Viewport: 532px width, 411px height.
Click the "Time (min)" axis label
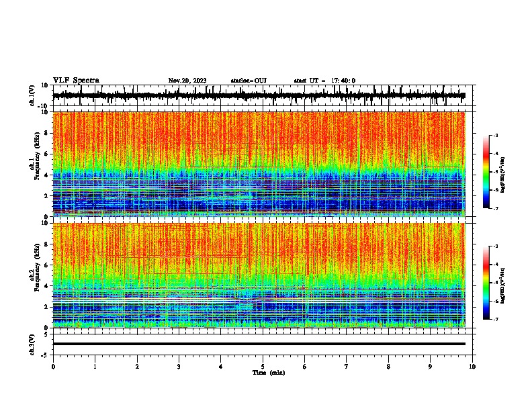click(x=269, y=373)
